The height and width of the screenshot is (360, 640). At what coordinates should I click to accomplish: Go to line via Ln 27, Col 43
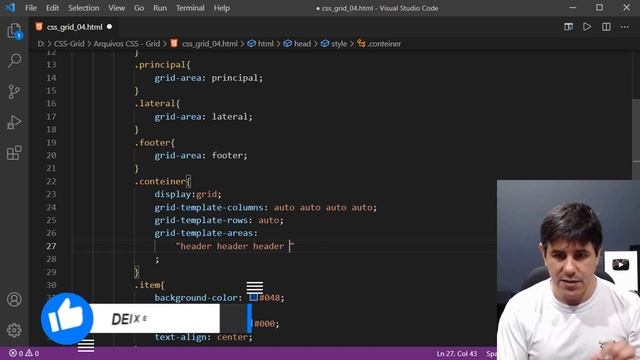457,353
